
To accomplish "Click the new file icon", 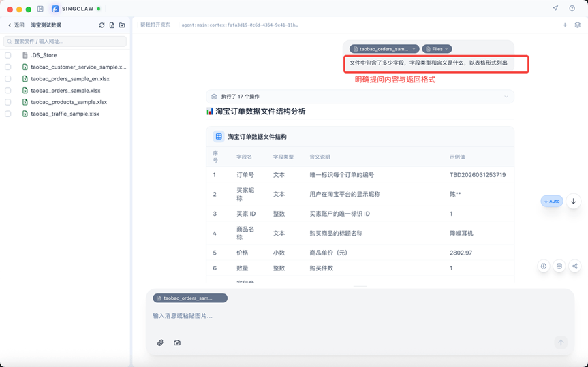I will [x=112, y=25].
